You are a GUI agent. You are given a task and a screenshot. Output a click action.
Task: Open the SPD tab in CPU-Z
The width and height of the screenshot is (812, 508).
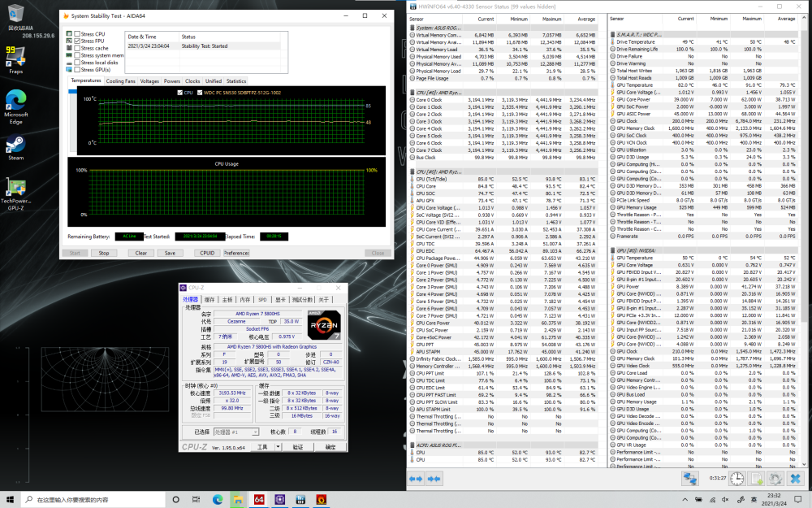(x=261, y=300)
